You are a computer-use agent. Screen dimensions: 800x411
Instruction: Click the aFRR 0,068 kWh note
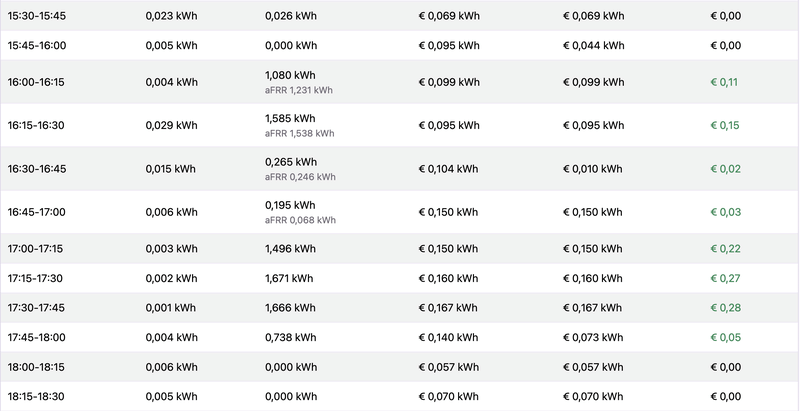[300, 220]
